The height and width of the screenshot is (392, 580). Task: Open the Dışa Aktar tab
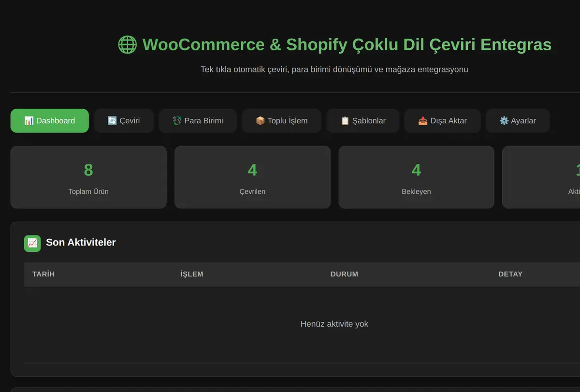[x=442, y=121]
